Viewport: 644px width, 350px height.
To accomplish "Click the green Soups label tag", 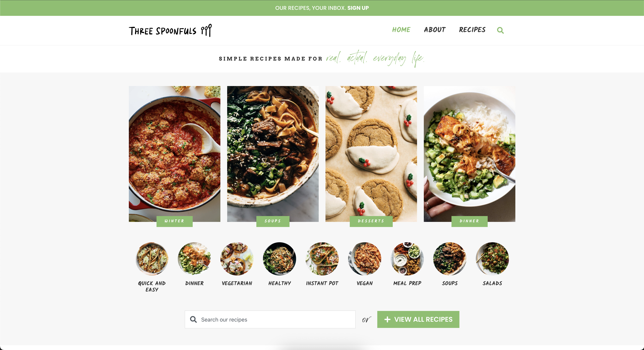I will 273,221.
